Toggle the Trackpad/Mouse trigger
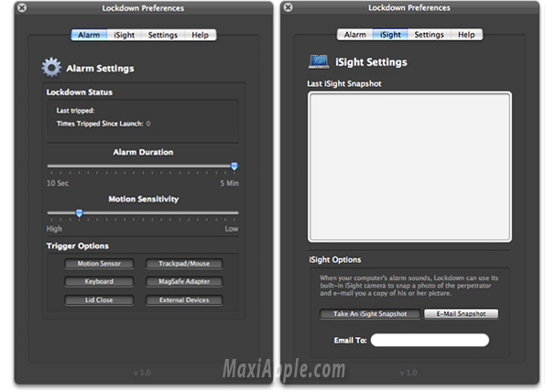 click(x=184, y=264)
